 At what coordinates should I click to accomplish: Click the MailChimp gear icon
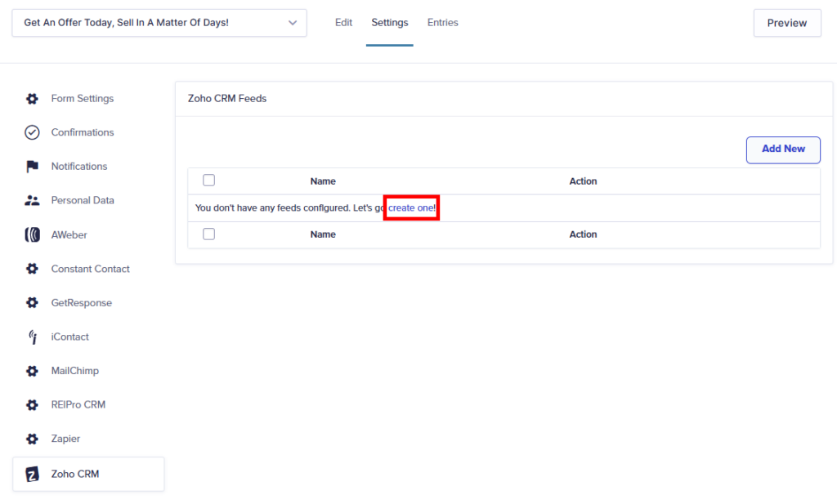click(32, 371)
